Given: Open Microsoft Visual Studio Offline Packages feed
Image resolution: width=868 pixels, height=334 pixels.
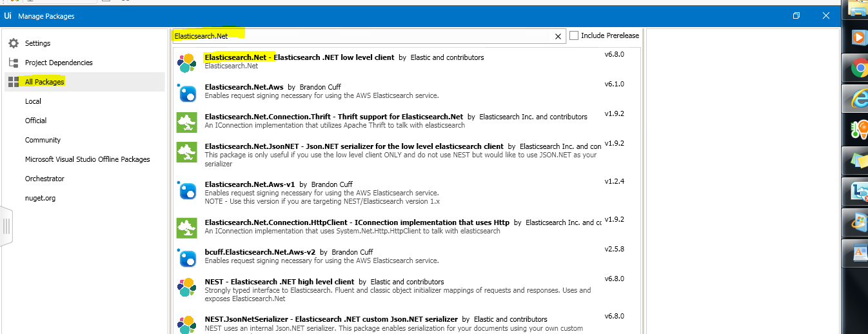Looking at the screenshot, I should [88, 159].
